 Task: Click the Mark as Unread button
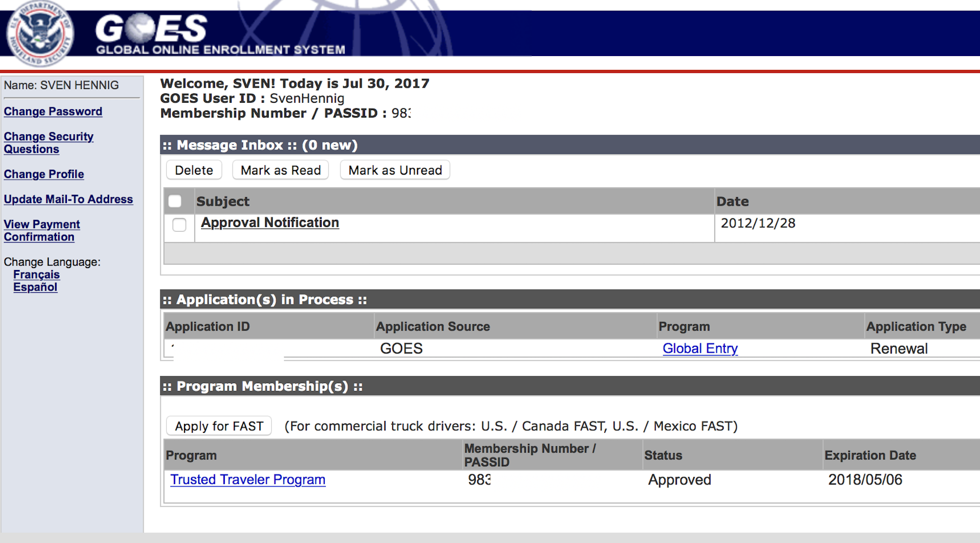[x=396, y=171]
